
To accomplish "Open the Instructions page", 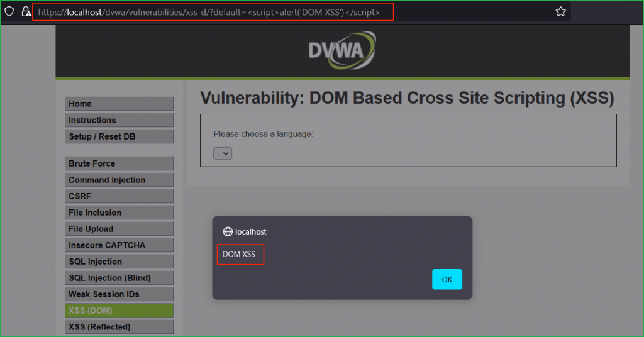I will click(119, 120).
